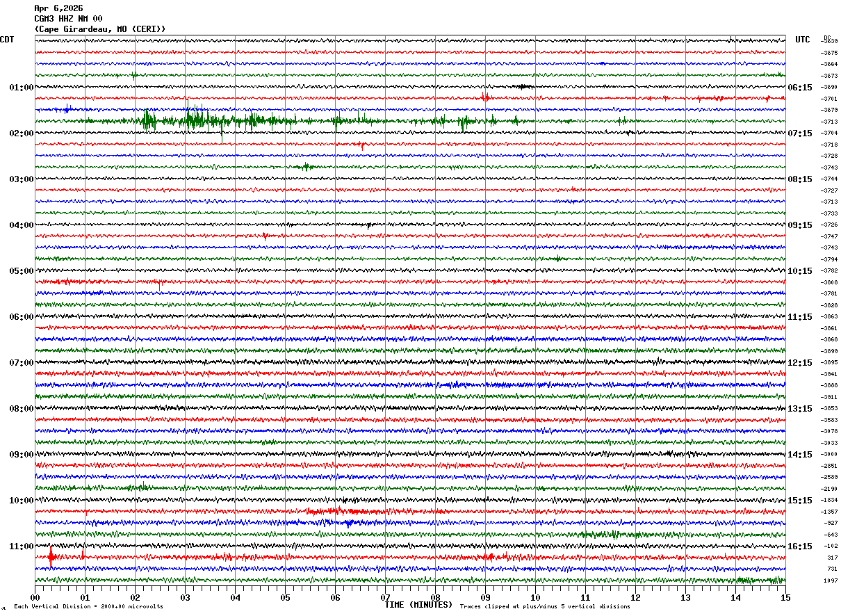Select minute tick "03" on the time axis
The width and height of the screenshot is (841, 616).
click(185, 597)
